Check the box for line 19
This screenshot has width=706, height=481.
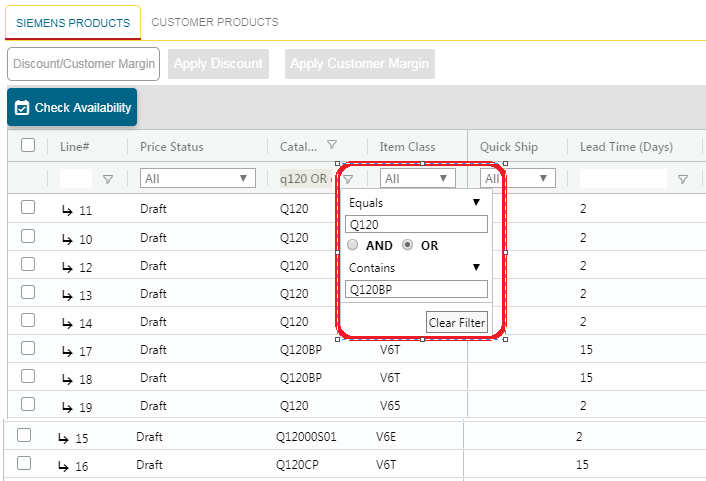pos(28,404)
